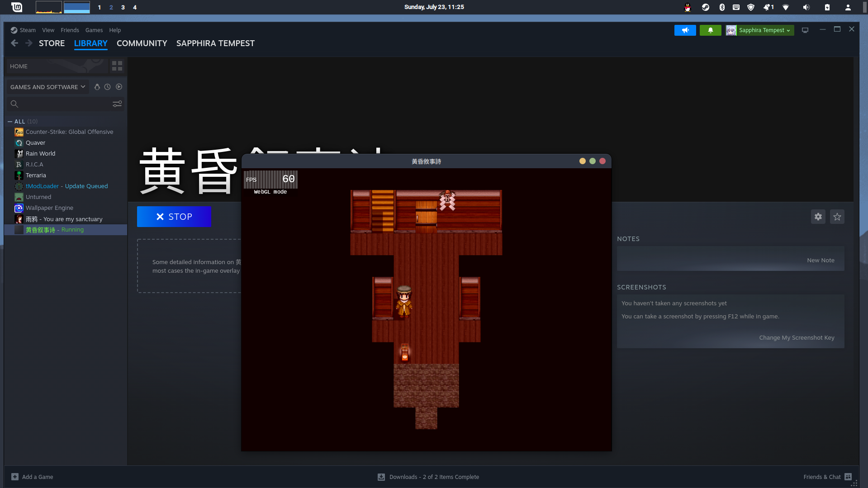Open game settings gear icon

pos(818,217)
